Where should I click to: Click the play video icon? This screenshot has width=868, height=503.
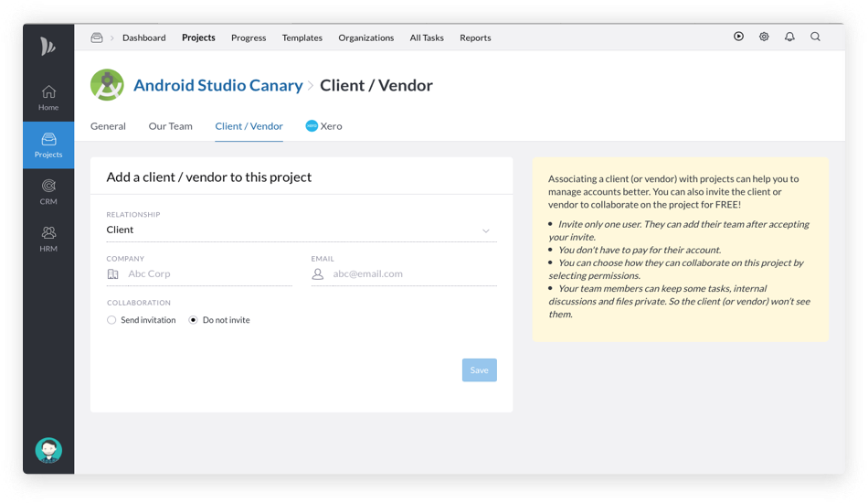pos(738,37)
